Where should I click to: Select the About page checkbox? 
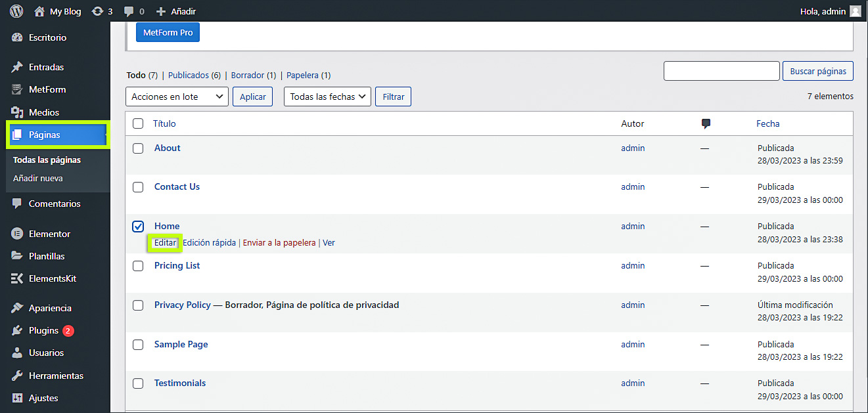138,148
